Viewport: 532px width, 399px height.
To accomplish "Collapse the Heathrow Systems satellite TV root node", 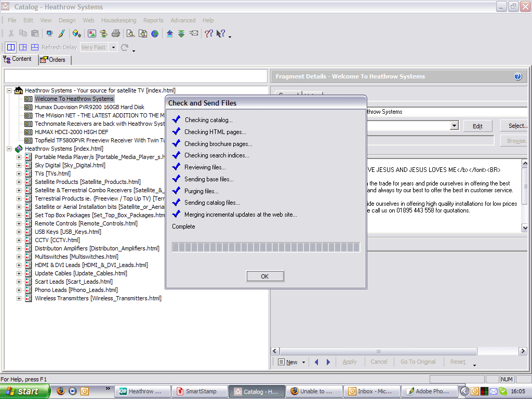I will point(9,90).
